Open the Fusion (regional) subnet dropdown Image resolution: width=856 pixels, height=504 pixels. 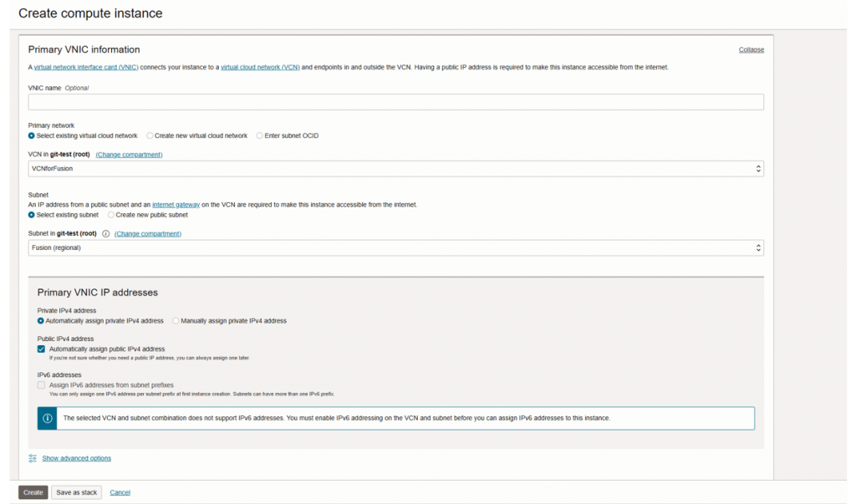point(395,248)
